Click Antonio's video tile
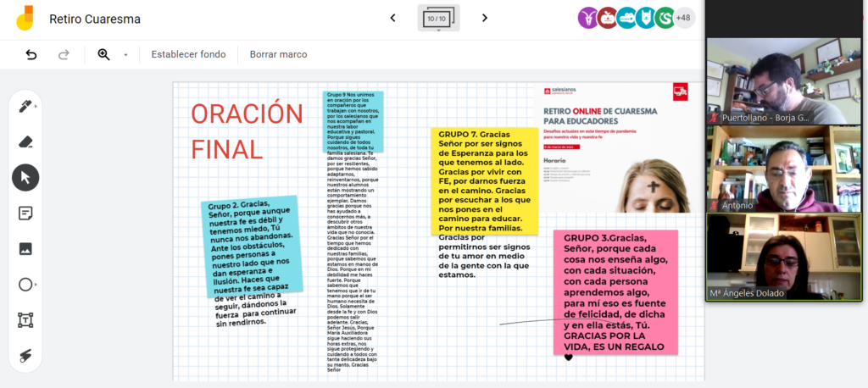The width and height of the screenshot is (868, 388). click(x=784, y=169)
